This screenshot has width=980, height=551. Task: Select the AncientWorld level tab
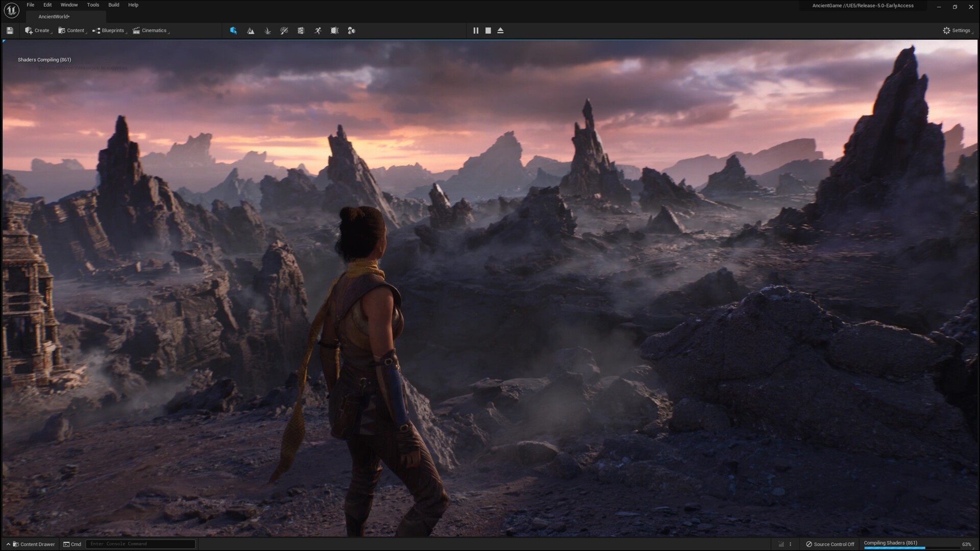coord(53,16)
